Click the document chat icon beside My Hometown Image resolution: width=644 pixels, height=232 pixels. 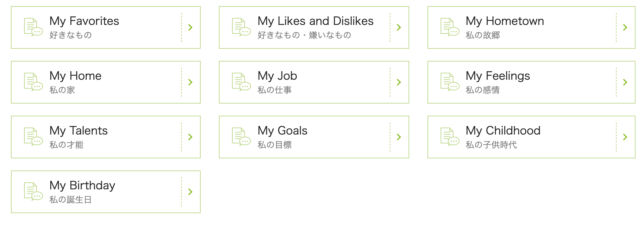pyautogui.click(x=450, y=27)
